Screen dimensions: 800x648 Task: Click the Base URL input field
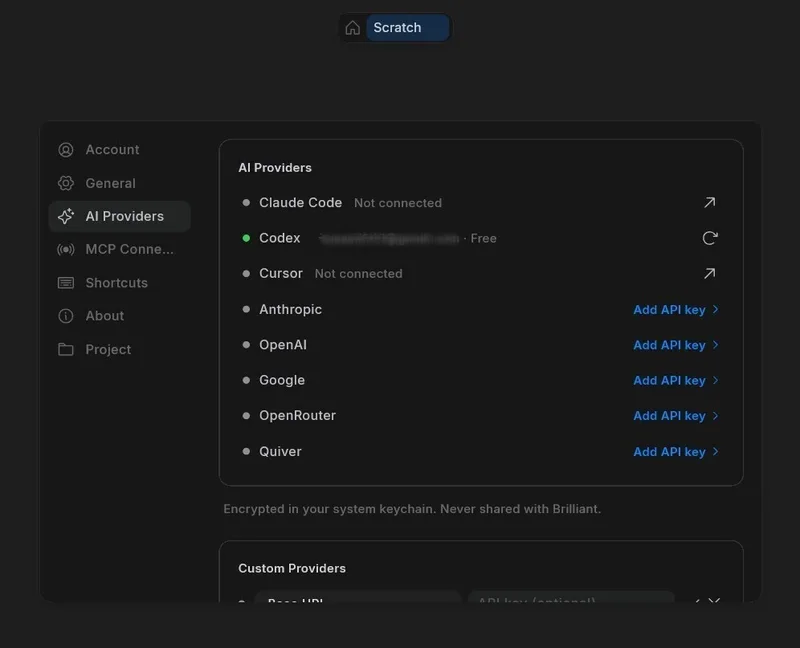coord(358,598)
